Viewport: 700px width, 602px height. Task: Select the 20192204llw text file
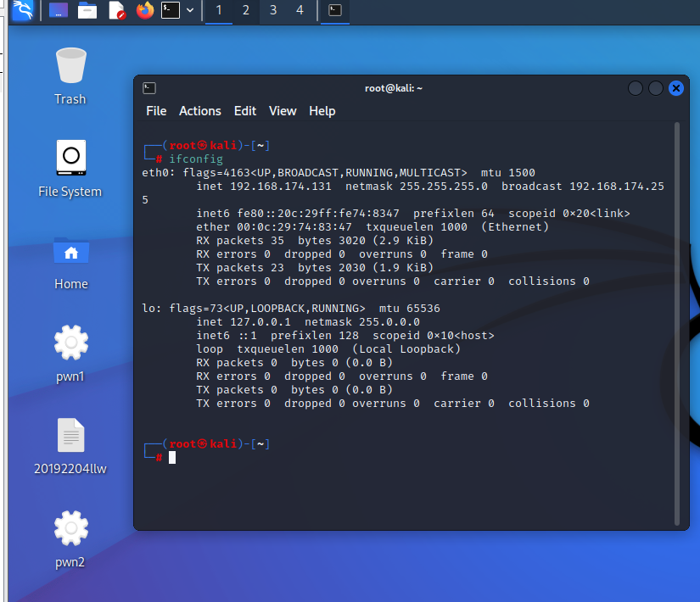coord(70,447)
